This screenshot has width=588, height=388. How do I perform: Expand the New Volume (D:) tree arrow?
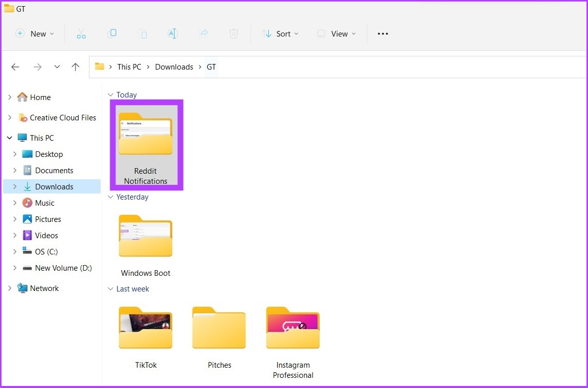[15, 268]
